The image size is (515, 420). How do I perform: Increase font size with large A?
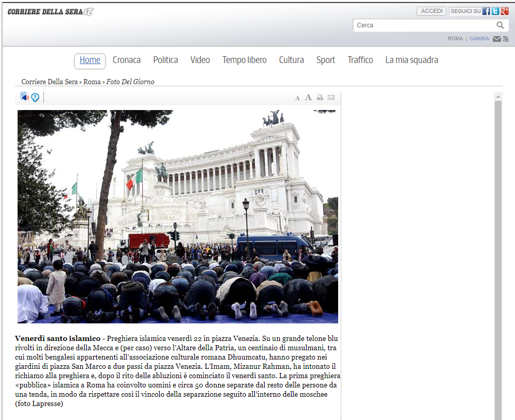click(x=308, y=97)
